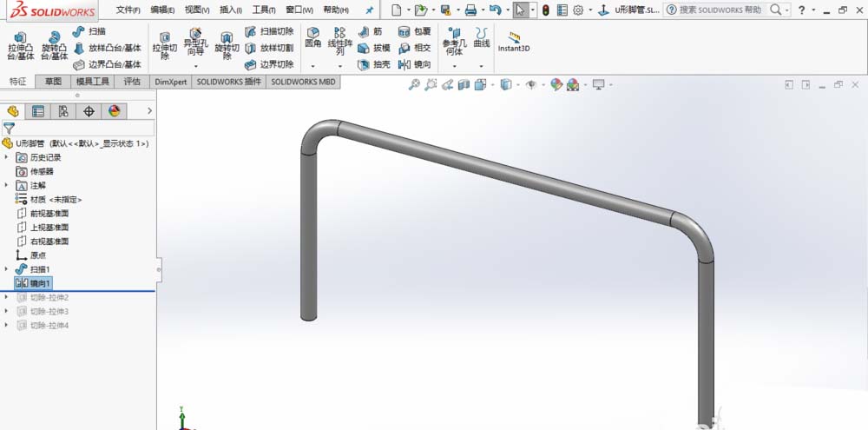Click the Shell (抽壳) tool
This screenshot has height=430, width=868.
pos(373,64)
